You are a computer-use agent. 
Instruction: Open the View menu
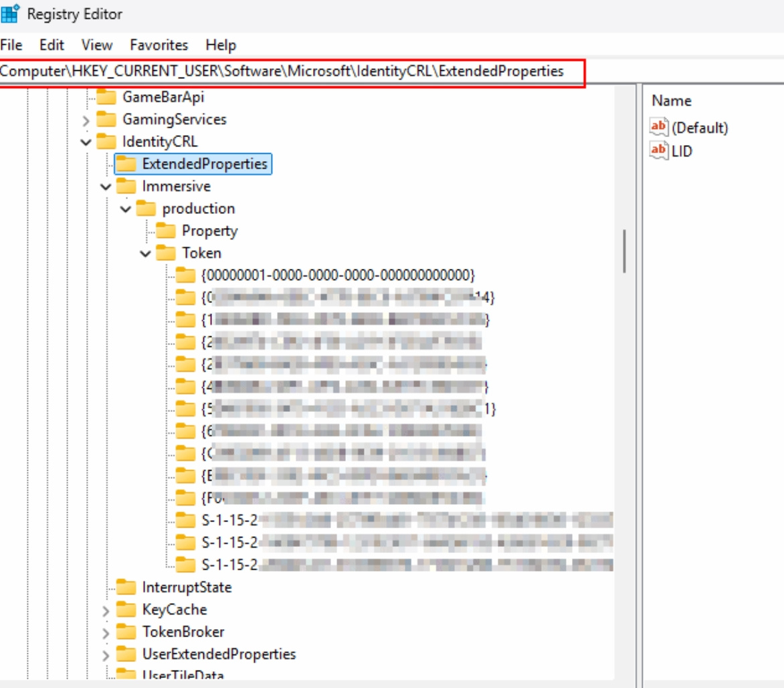tap(97, 45)
